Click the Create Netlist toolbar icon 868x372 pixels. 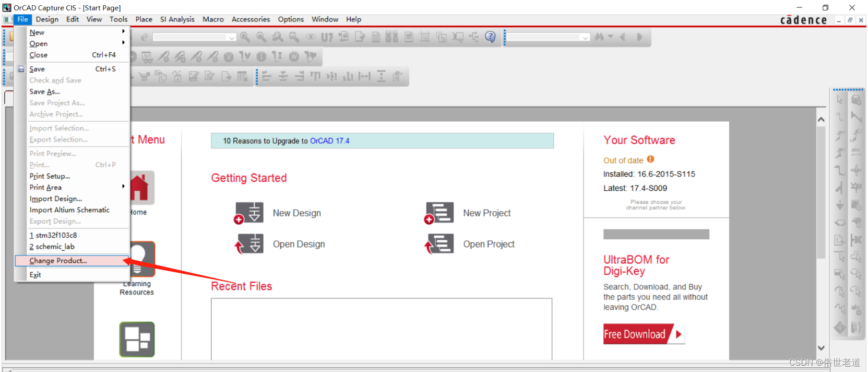[x=376, y=37]
